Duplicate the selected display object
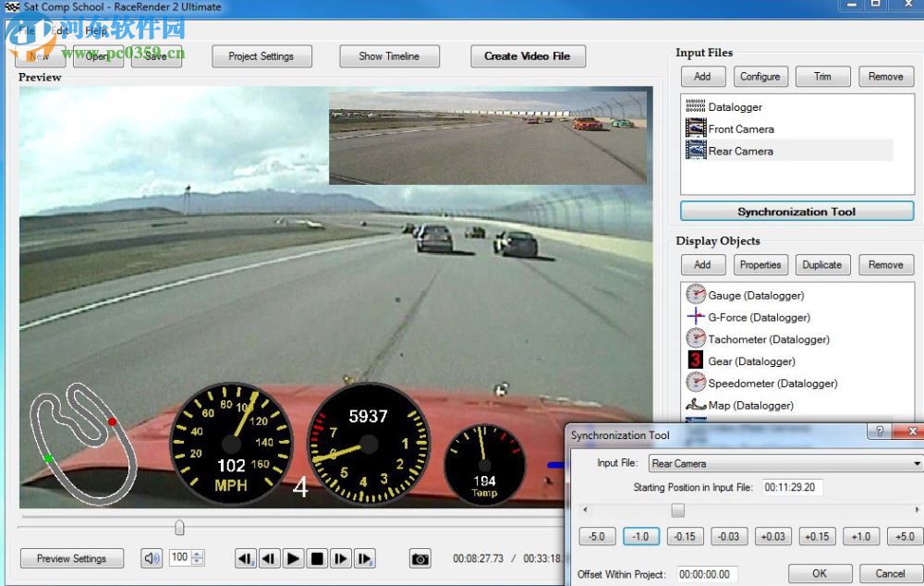This screenshot has height=586, width=924. pyautogui.click(x=822, y=264)
